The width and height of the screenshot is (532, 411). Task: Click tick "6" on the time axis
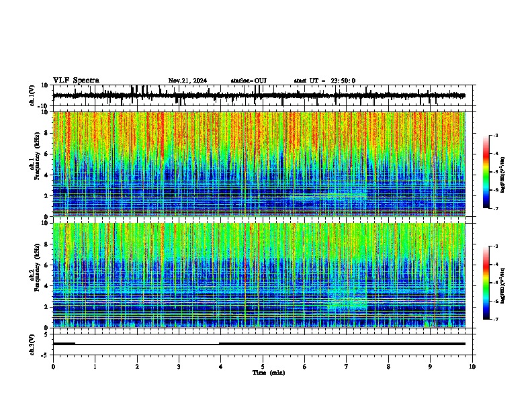[x=305, y=367]
